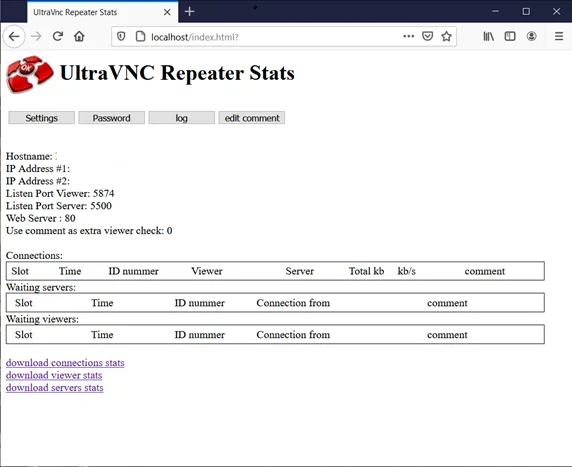Follow download servers stats link

tap(54, 387)
